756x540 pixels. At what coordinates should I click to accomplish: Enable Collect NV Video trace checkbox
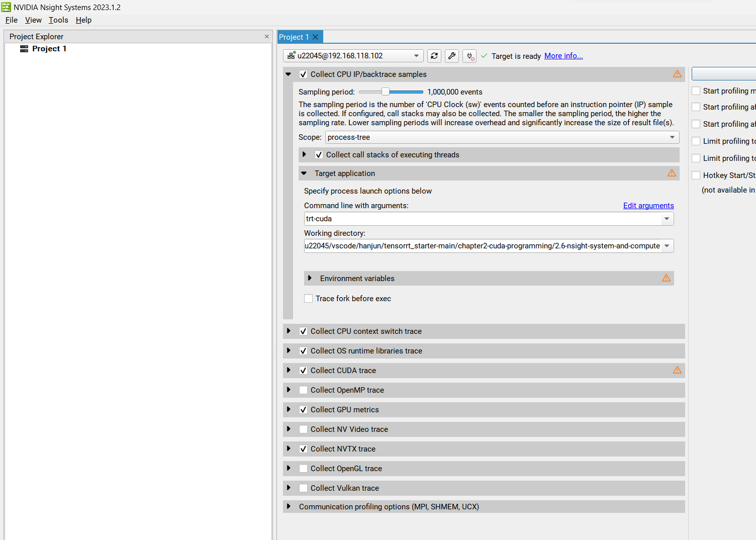[303, 429]
